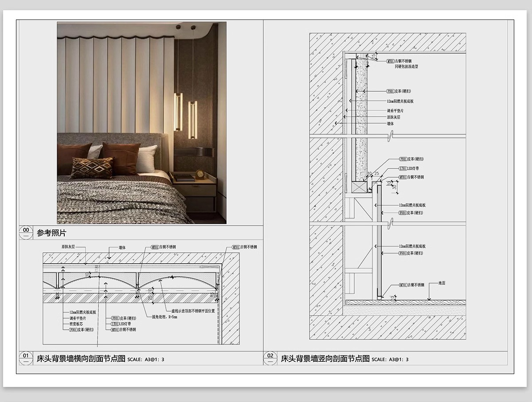Select LT01 LED灯带 label in drawing 02

pos(409,168)
